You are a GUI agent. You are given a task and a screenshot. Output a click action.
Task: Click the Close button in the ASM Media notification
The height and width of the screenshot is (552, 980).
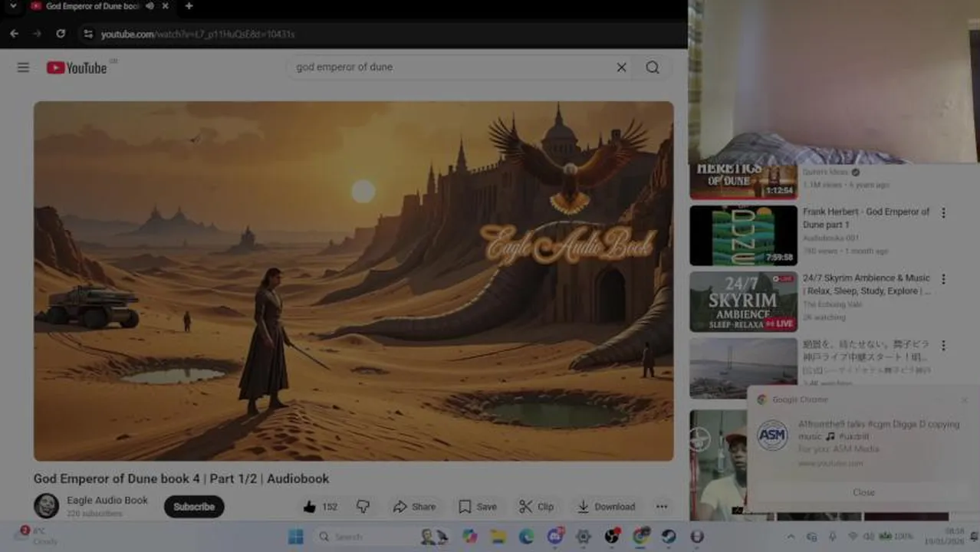click(x=863, y=492)
